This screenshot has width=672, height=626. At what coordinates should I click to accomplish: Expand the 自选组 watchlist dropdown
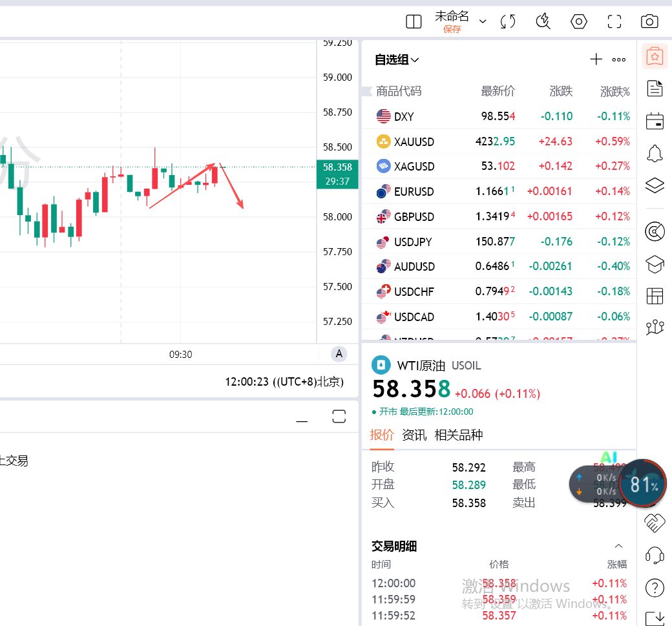click(397, 60)
